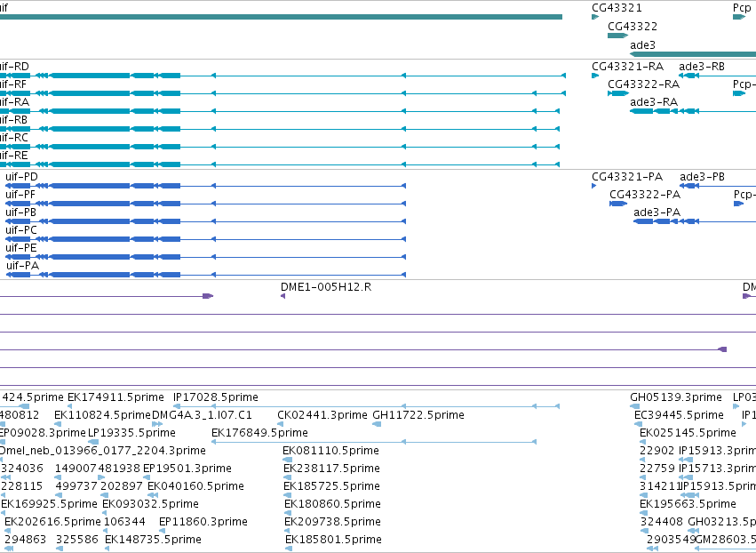Select the EP19501.3prime EST label
The image size is (756, 553).
tap(187, 469)
